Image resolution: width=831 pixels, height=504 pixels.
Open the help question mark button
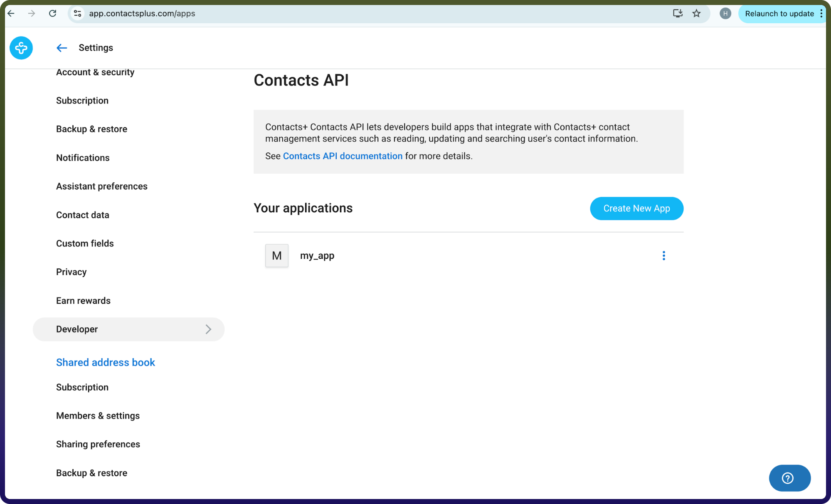coord(789,478)
